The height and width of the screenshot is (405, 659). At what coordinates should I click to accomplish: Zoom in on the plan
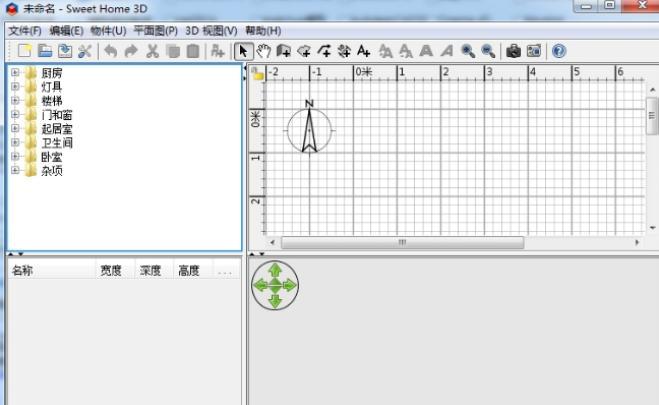(x=468, y=51)
